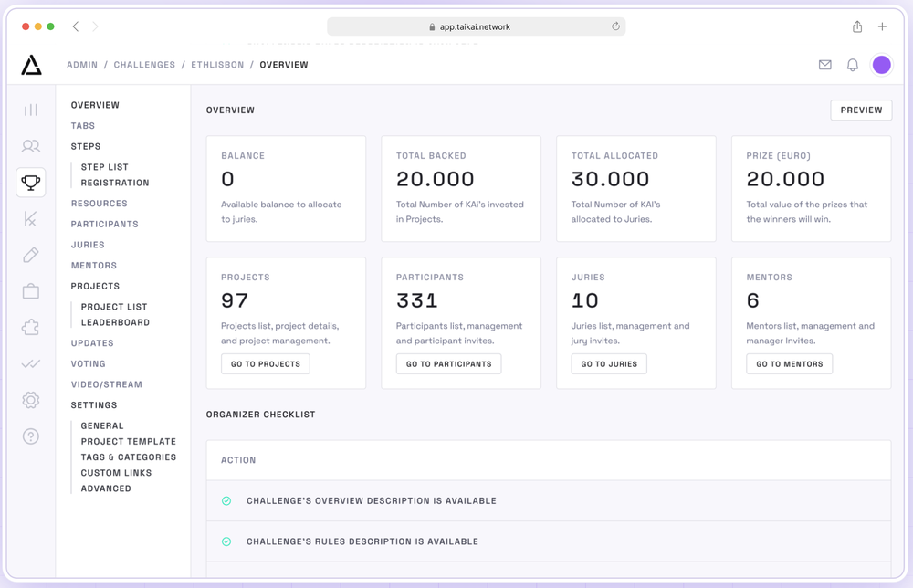Click the purple user avatar circle
Viewport: 913px width, 588px height.
coord(881,65)
